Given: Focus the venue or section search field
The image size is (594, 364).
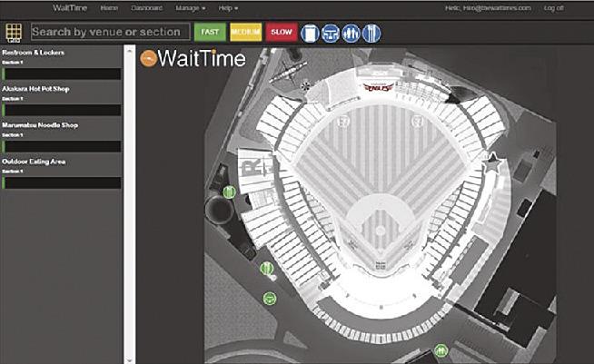Looking at the screenshot, I should click(110, 32).
